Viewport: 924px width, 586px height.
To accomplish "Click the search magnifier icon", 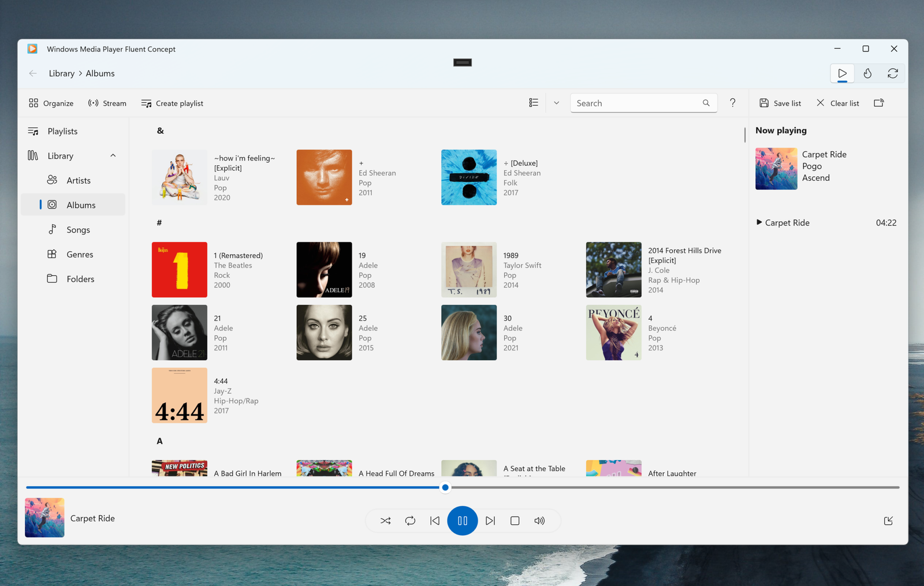I will click(x=706, y=103).
